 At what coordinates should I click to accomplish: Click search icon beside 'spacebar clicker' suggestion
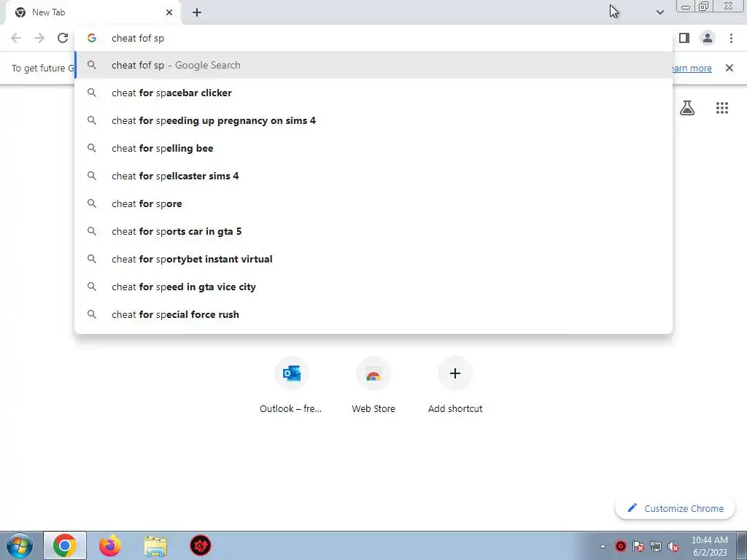[92, 93]
